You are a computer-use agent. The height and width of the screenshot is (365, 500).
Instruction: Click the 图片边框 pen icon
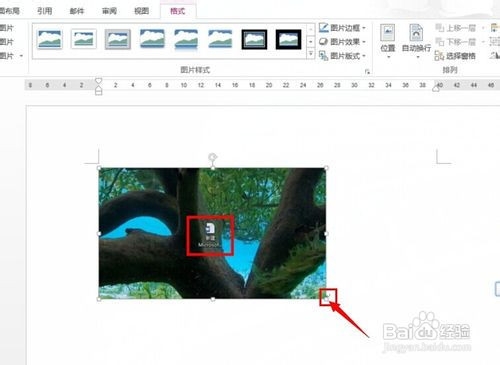click(324, 28)
